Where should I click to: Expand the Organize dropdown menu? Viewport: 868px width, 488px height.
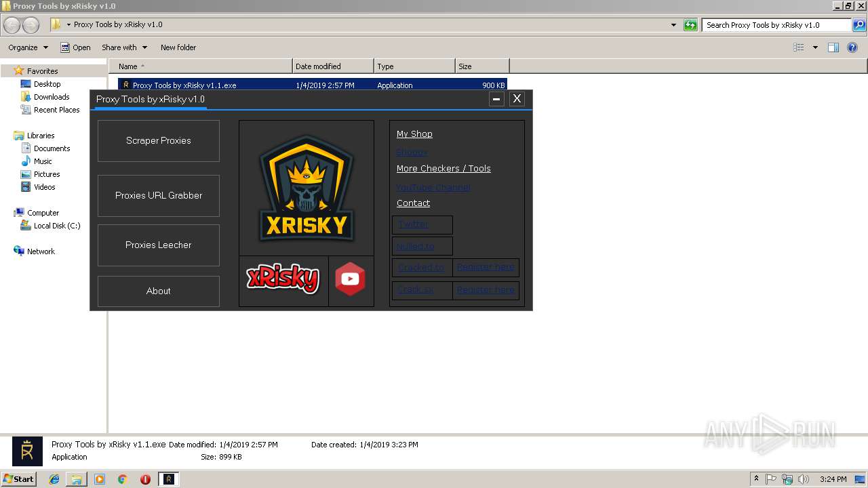click(28, 47)
